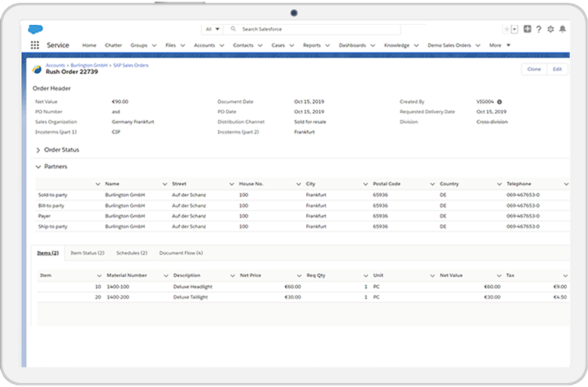This screenshot has height=387, width=588.
Task: Click the Payer row label
Action: pos(44,217)
